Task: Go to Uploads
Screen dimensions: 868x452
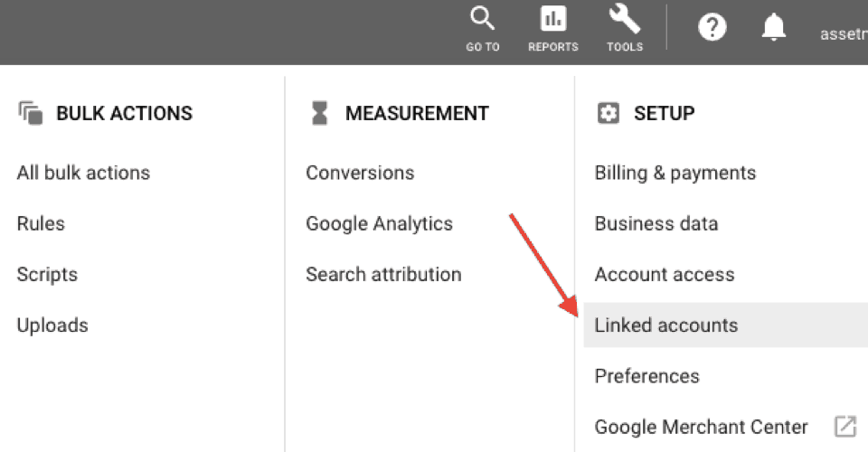Action: (52, 325)
